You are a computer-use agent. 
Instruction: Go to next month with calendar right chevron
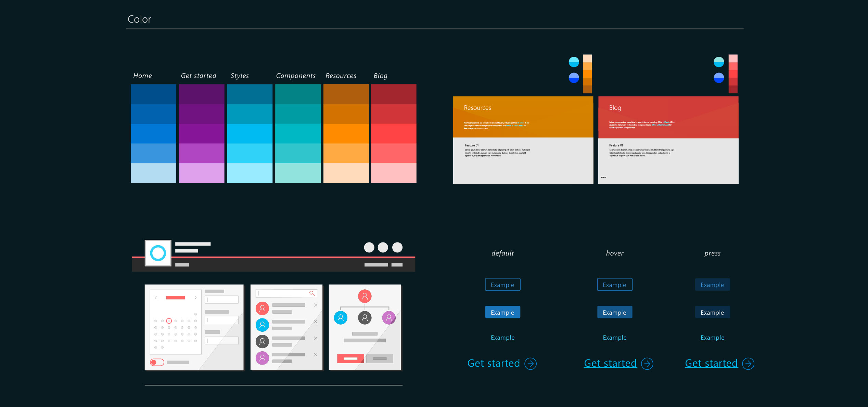[195, 298]
